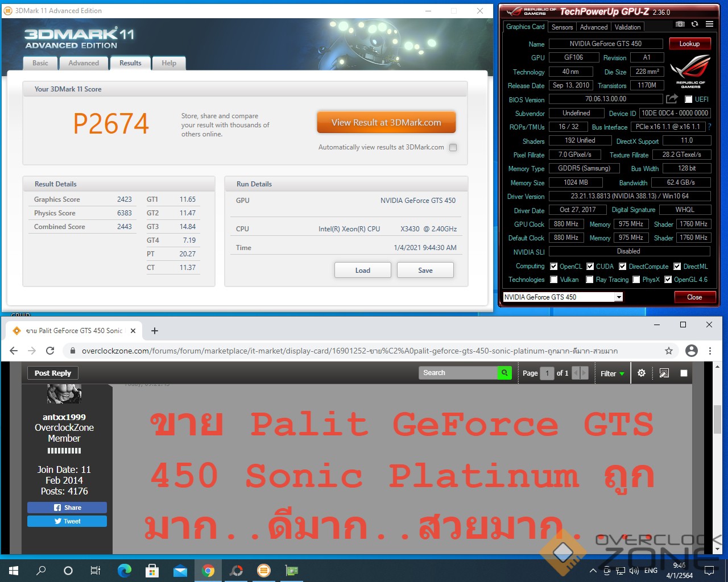
Task: Click the Load button in Run Details
Action: (x=363, y=271)
